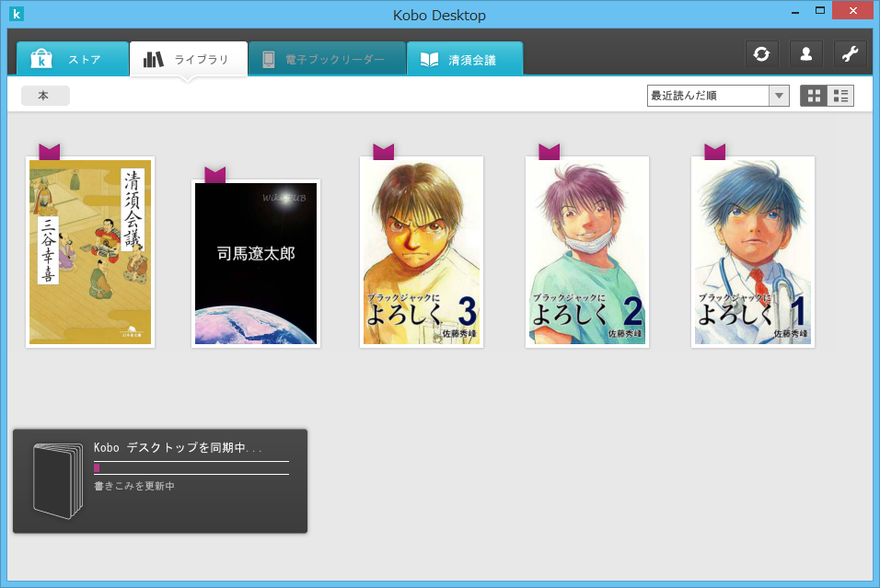
Task: Expand the 本 filter selector
Action: point(45,95)
